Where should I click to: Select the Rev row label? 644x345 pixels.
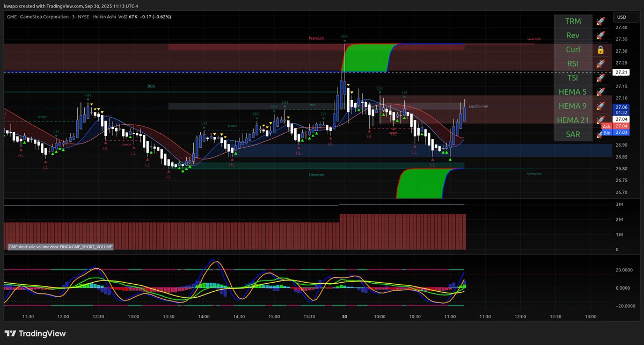click(x=573, y=35)
